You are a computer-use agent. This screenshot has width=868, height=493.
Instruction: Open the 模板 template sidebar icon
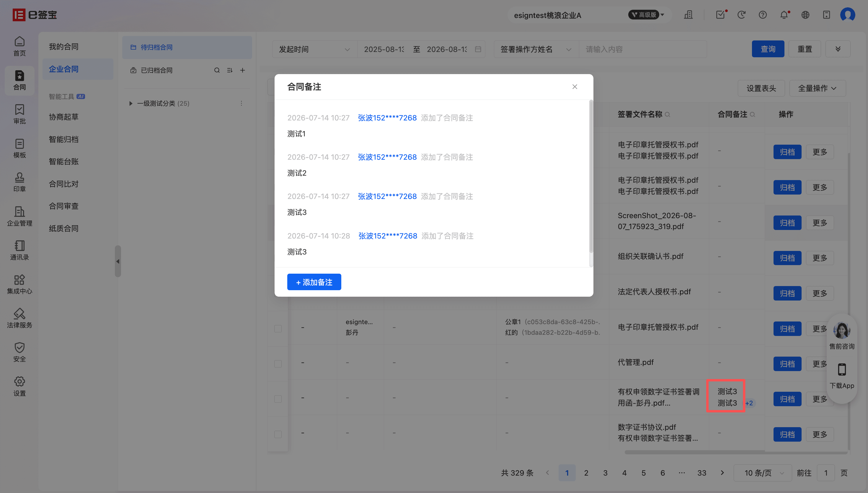point(19,148)
